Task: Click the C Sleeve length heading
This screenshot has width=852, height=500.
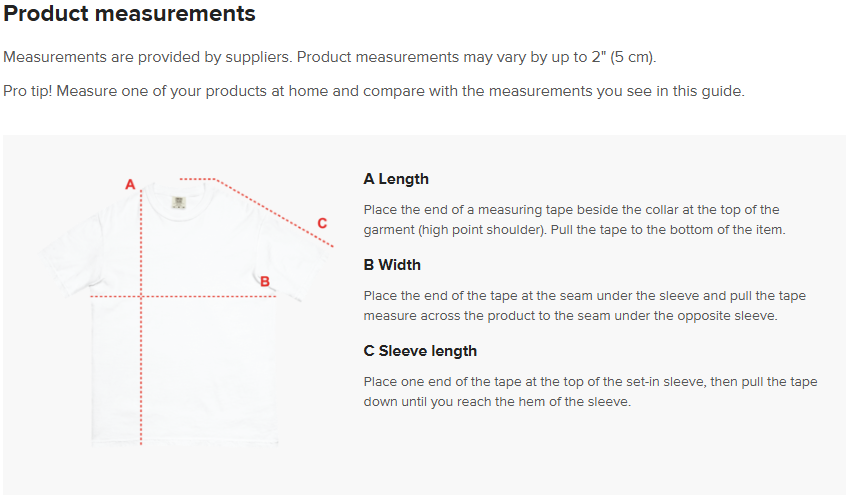Action: click(x=420, y=351)
